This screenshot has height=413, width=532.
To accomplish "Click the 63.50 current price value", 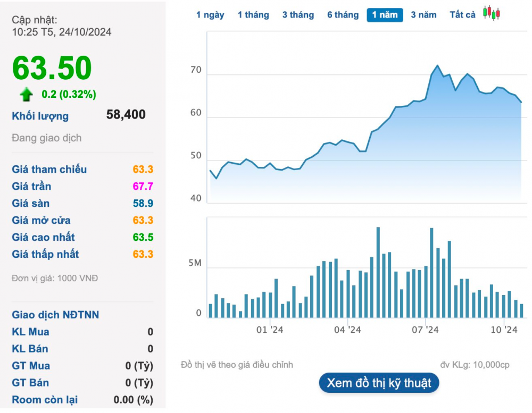I will [52, 68].
